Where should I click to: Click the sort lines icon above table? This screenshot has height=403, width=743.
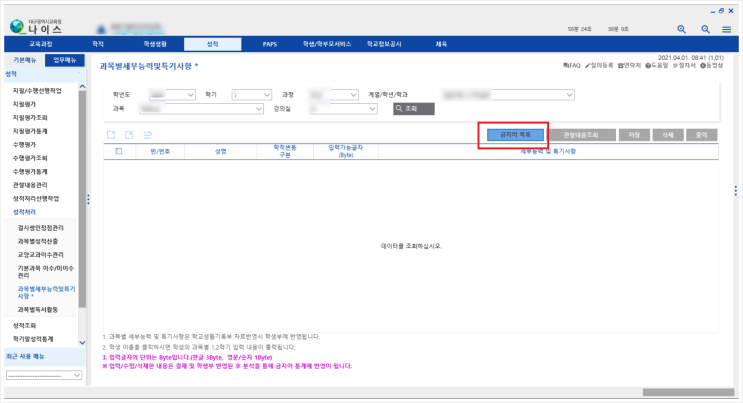click(147, 135)
